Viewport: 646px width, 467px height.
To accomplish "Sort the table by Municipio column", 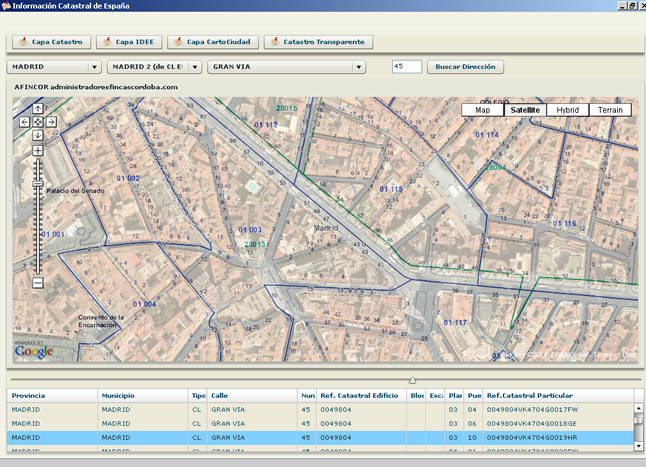I will tap(143, 396).
